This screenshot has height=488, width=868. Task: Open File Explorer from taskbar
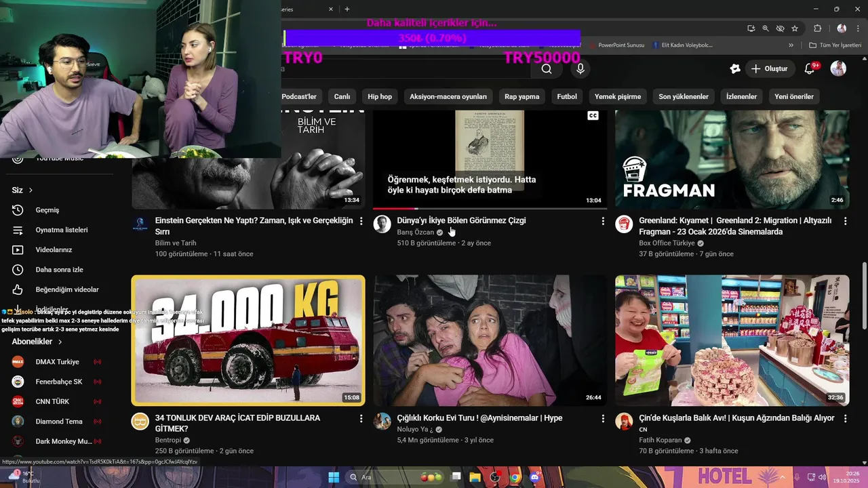pos(475,477)
